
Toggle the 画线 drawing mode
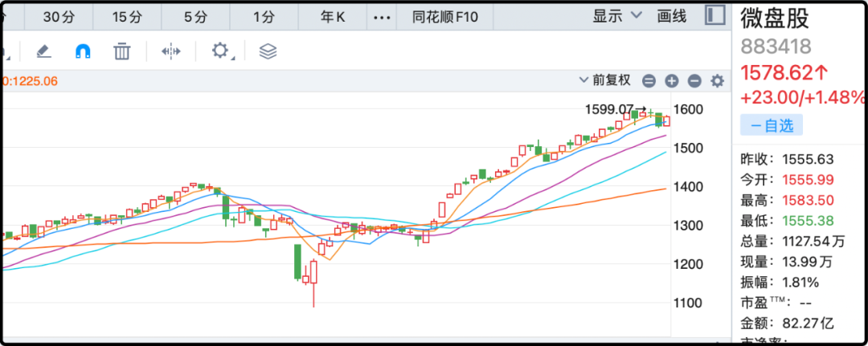click(671, 16)
